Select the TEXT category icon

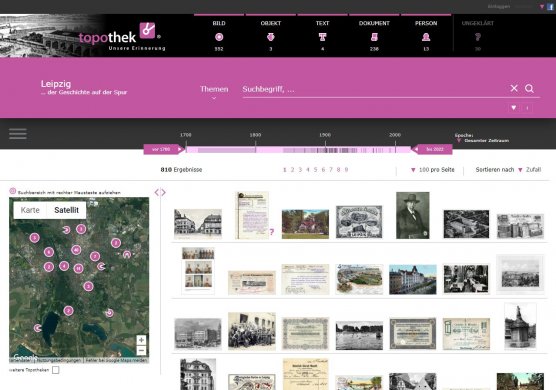tap(322, 37)
